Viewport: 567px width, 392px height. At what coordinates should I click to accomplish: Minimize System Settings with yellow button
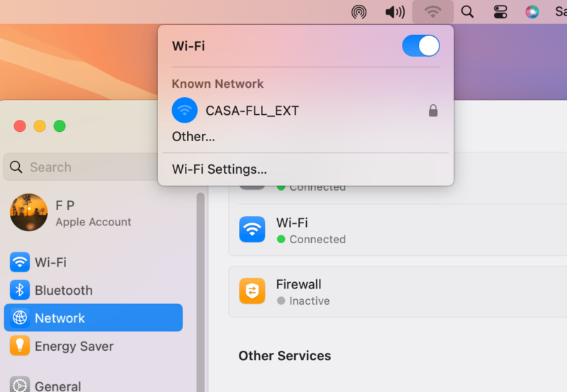tap(40, 126)
